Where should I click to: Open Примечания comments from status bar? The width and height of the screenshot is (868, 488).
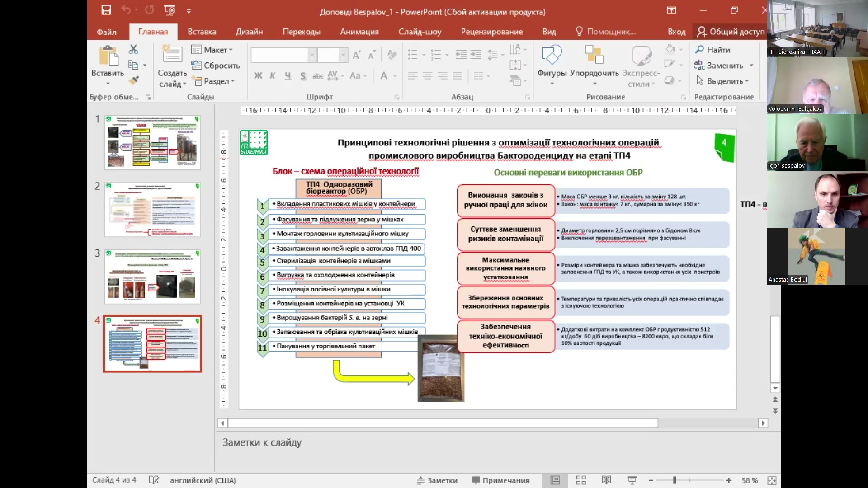tap(500, 480)
